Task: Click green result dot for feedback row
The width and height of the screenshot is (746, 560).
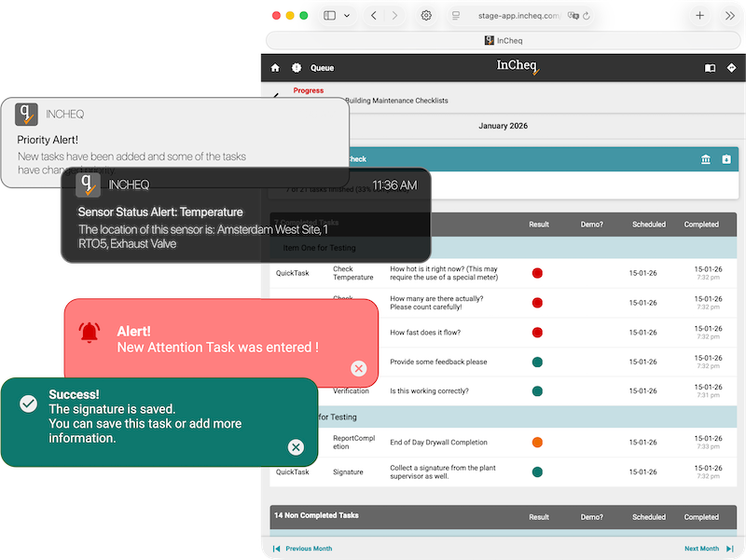Action: [x=537, y=362]
